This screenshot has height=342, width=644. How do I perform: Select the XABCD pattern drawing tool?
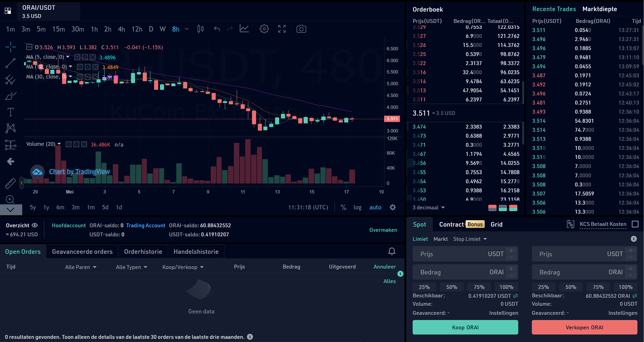click(x=10, y=128)
